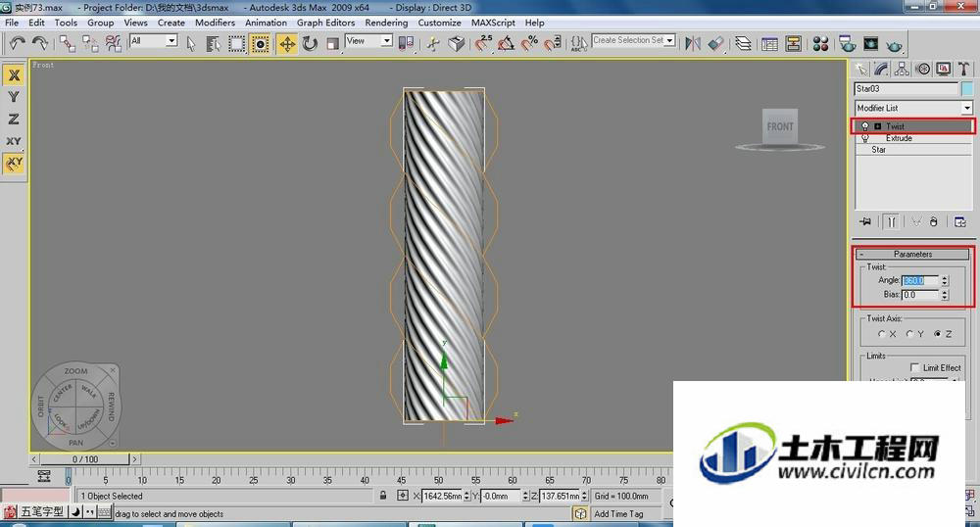Image resolution: width=980 pixels, height=527 pixels.
Task: Open the Animation menu
Action: point(266,23)
